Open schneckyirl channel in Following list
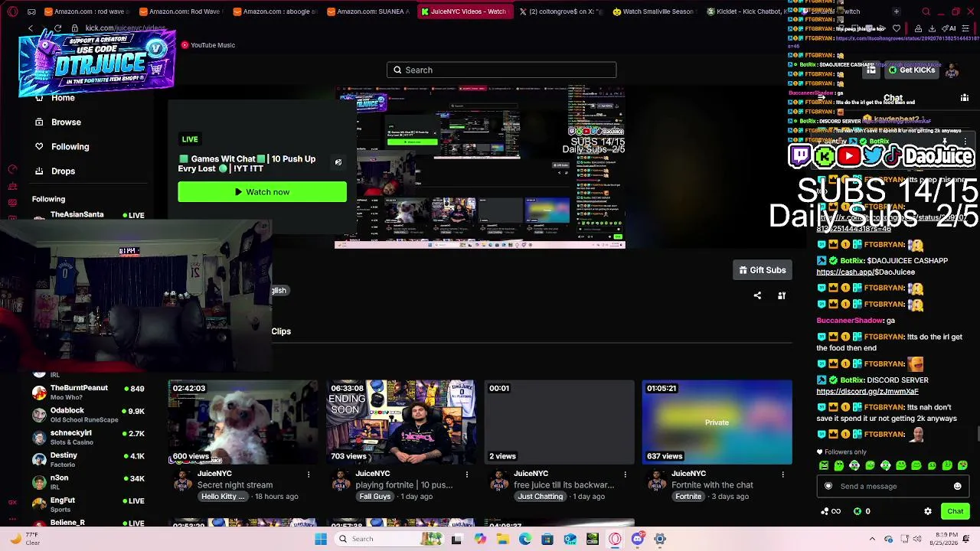The image size is (980, 551). [x=88, y=437]
